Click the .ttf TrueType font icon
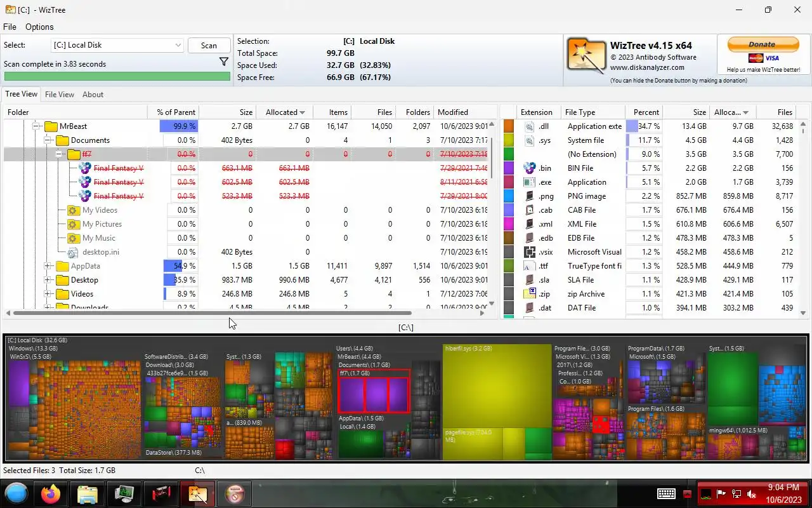 pyautogui.click(x=530, y=266)
